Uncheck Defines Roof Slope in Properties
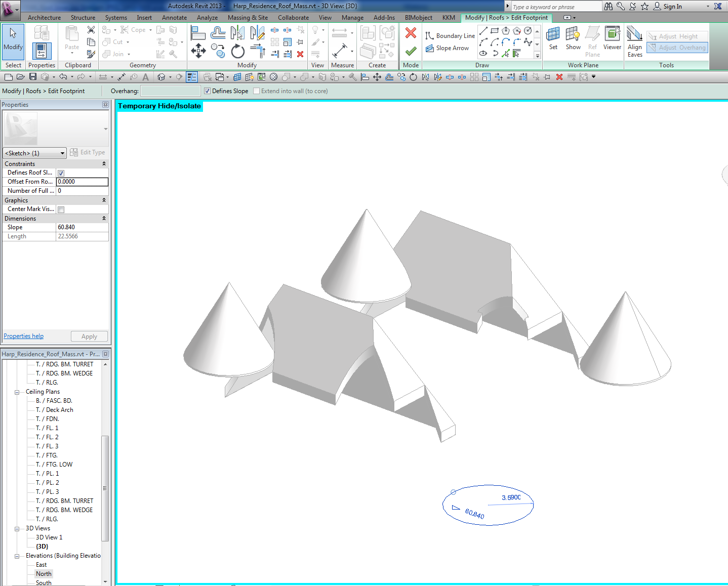This screenshot has height=586, width=728. [61, 173]
